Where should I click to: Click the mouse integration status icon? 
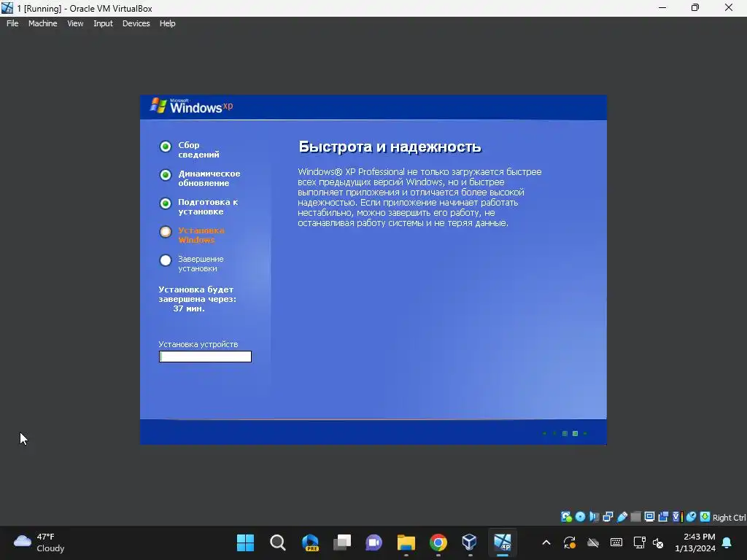coord(691,517)
